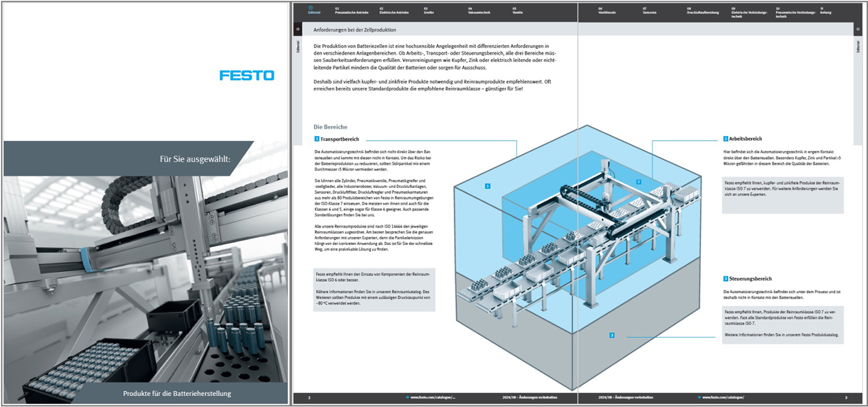Image resolution: width=868 pixels, height=407 pixels.
Task: Click the 'Die Bereiche' section heading
Action: coord(330,127)
